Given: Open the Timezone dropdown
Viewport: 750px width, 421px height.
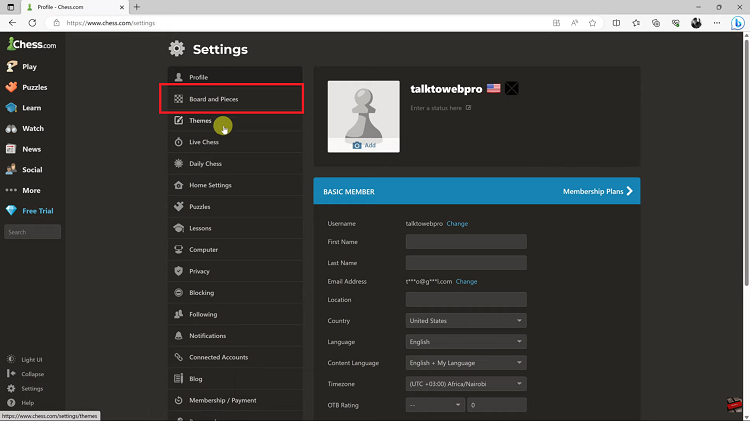Looking at the screenshot, I should coord(466,384).
